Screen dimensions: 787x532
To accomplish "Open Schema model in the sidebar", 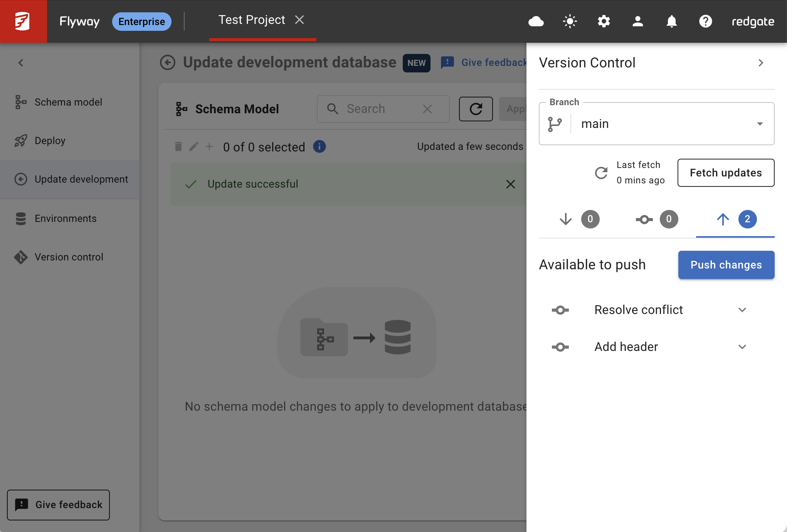I will tap(70, 102).
